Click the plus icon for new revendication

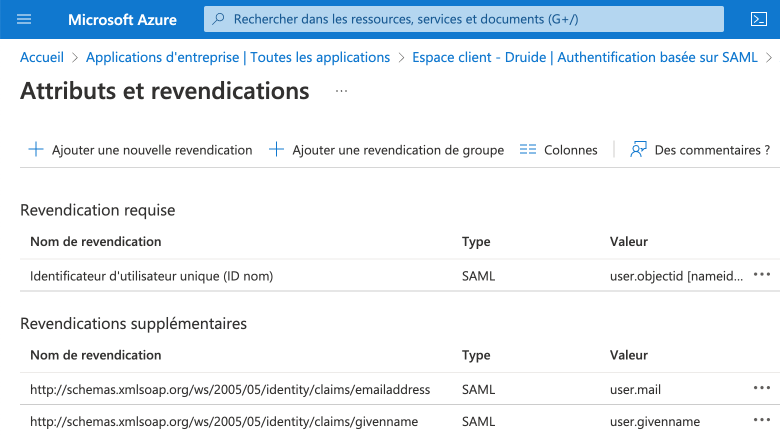(36, 150)
